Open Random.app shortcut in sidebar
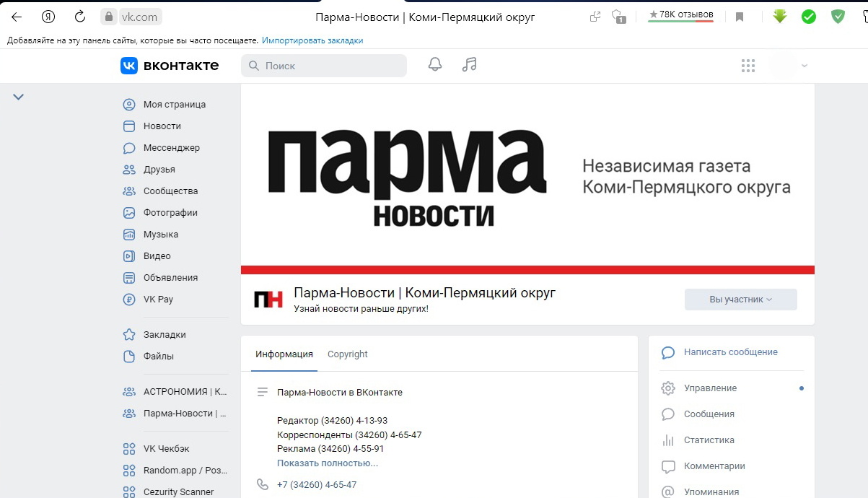868x498 pixels. coord(174,471)
